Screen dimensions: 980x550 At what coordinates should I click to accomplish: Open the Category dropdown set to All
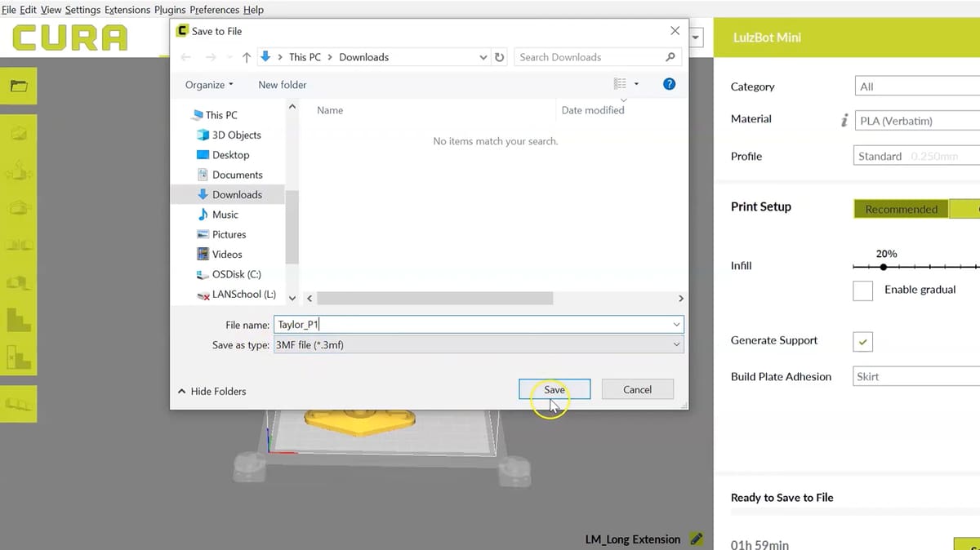tap(916, 86)
